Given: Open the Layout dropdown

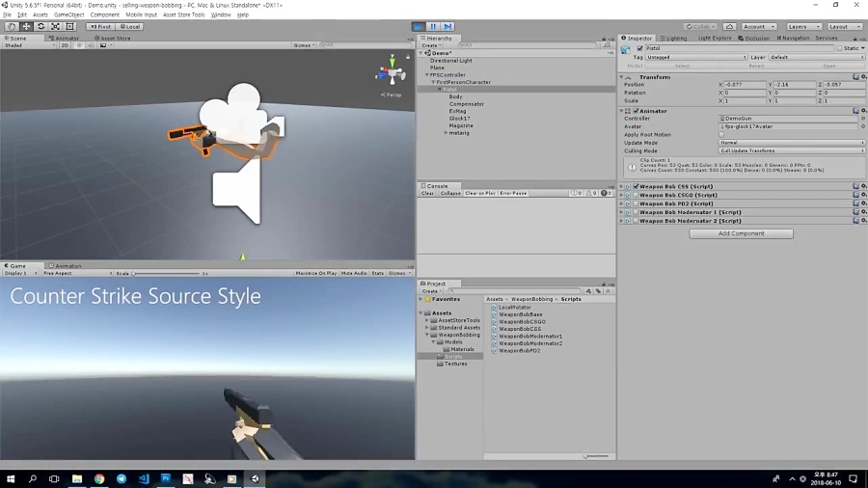Looking at the screenshot, I should [x=845, y=26].
